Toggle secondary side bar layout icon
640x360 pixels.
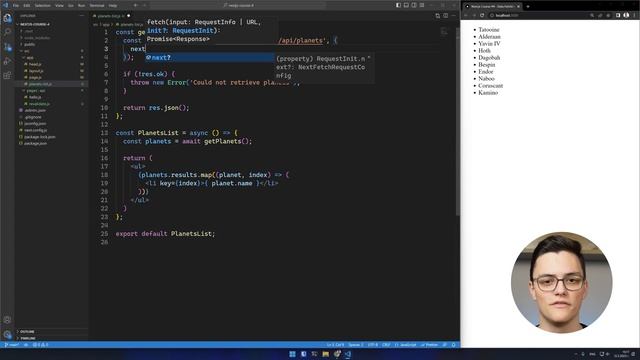coord(414,5)
